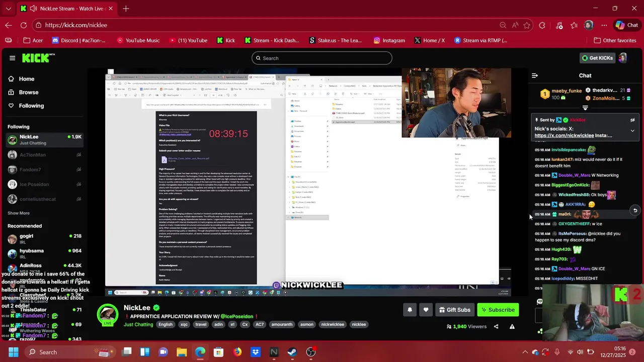
Task: Open NickLee channel avatar
Action: click(x=108, y=315)
